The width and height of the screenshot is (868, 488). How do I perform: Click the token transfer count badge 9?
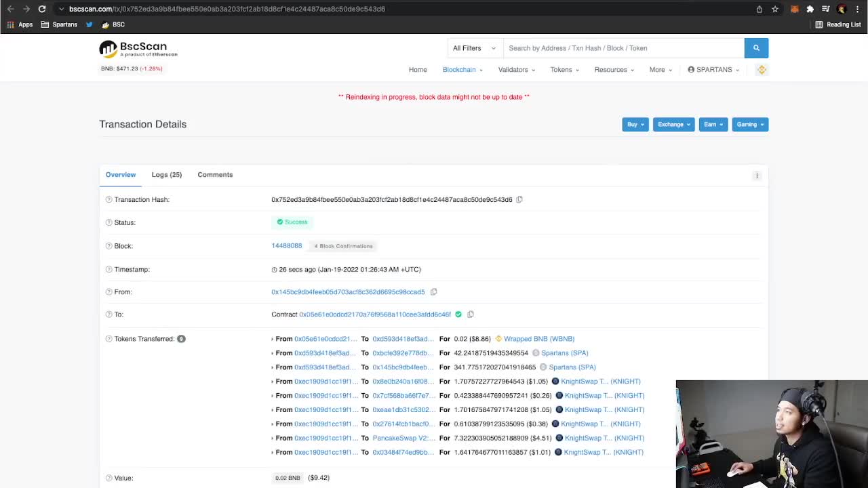click(181, 339)
